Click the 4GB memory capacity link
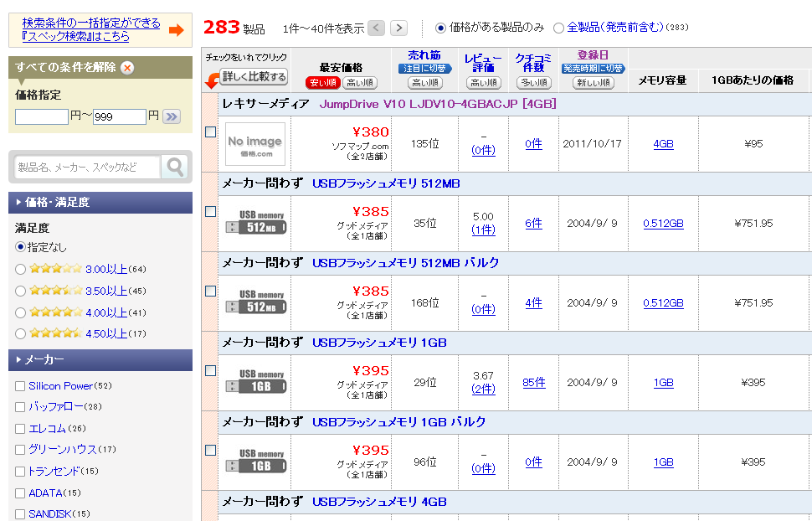 pos(663,144)
